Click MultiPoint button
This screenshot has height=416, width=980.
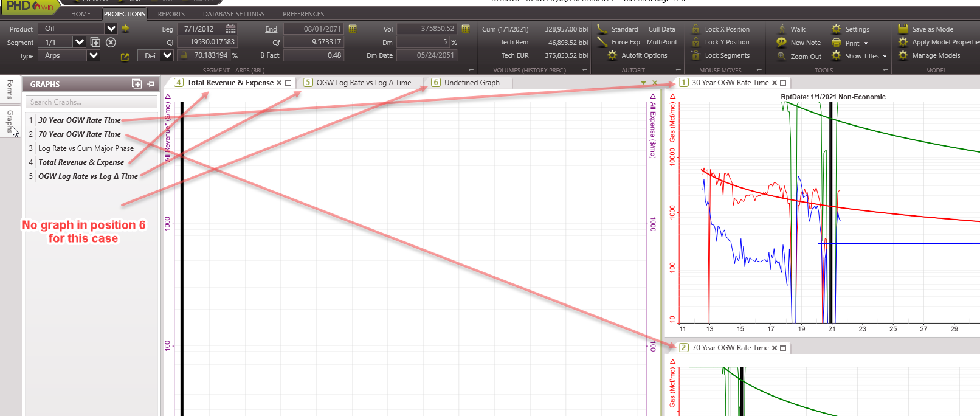661,42
